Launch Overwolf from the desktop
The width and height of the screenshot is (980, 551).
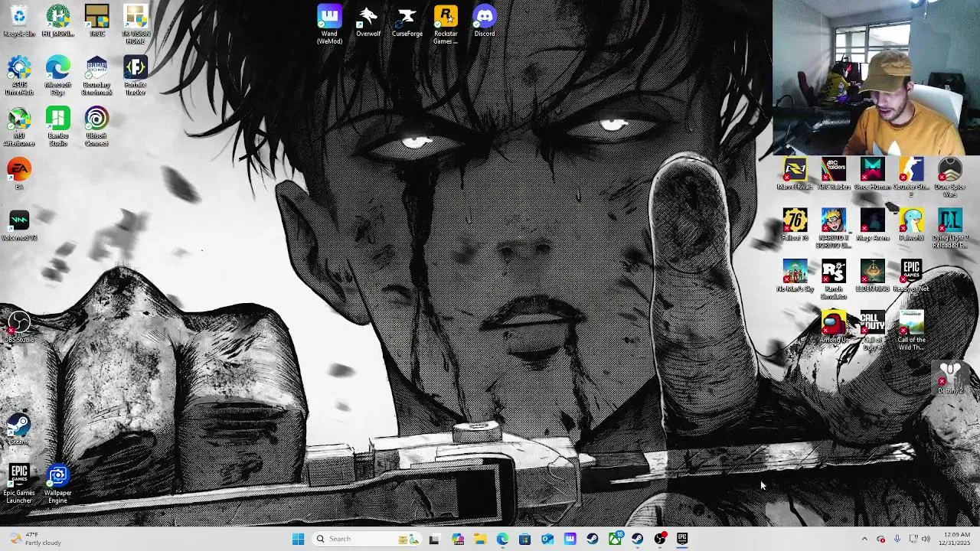(368, 21)
